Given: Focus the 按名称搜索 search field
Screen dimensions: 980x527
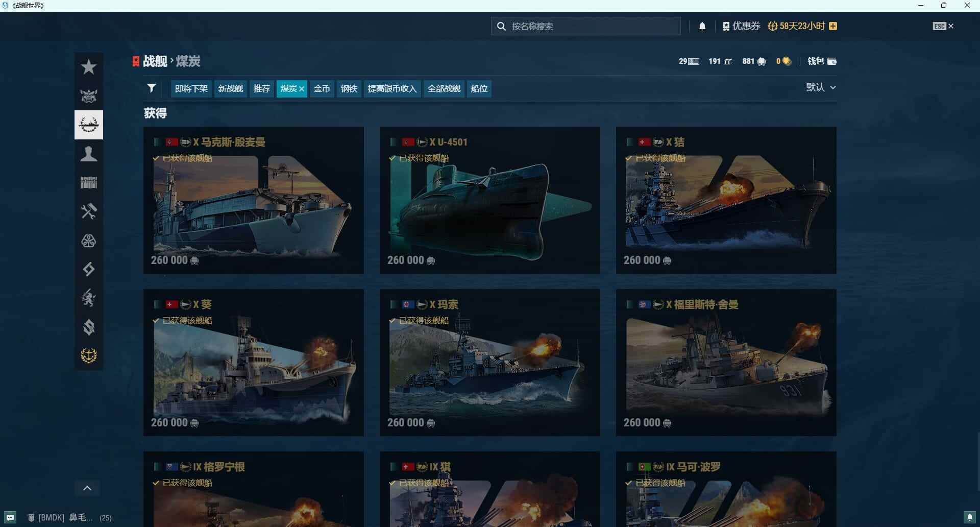Looking at the screenshot, I should tap(586, 26).
